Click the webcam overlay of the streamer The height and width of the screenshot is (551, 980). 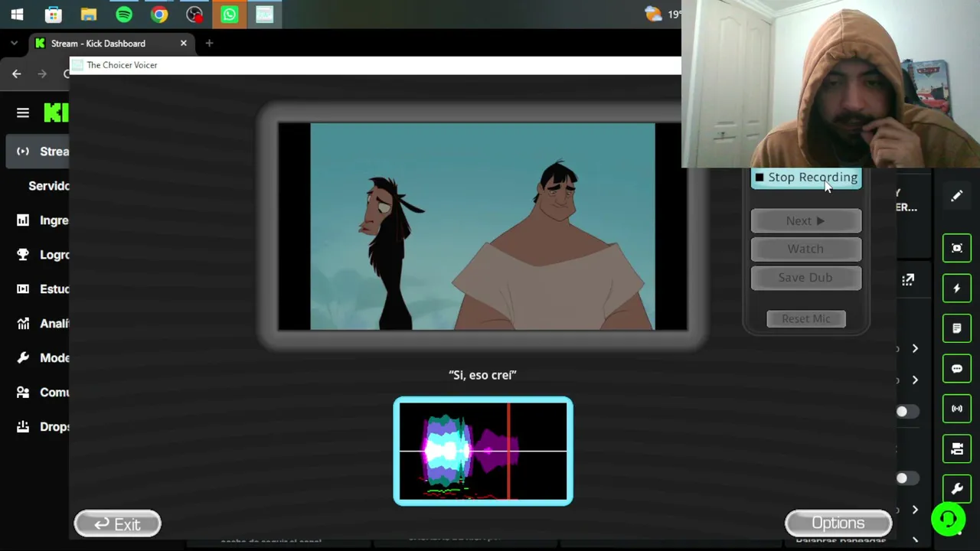(x=831, y=83)
